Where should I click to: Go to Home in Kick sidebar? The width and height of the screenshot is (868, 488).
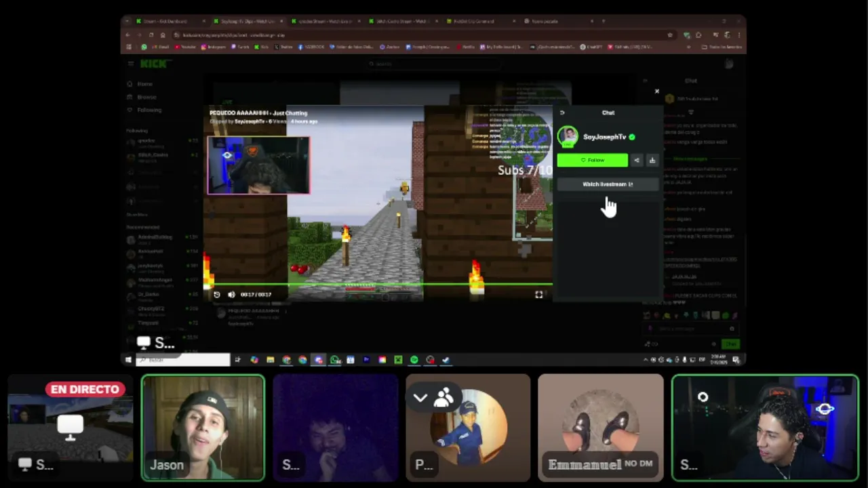tap(145, 84)
